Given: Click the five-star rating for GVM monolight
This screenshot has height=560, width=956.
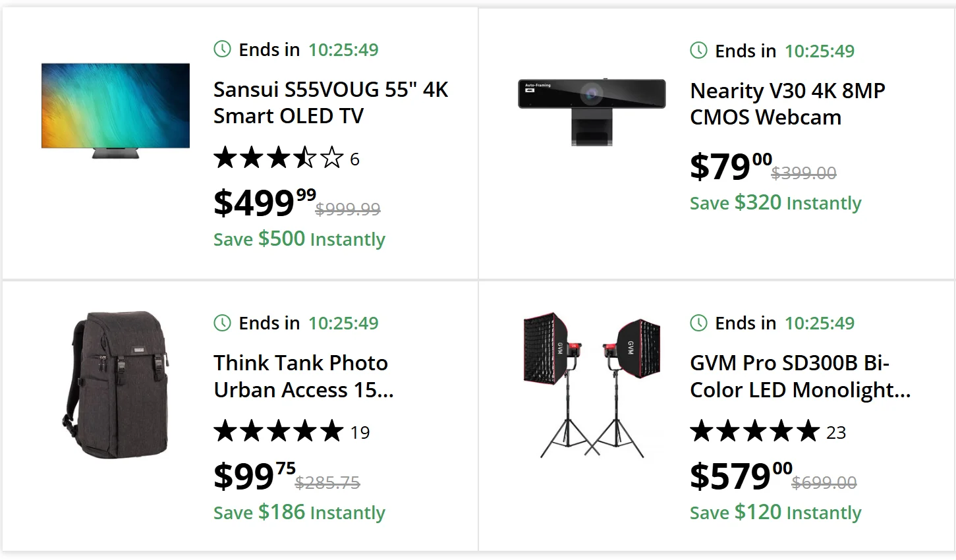Looking at the screenshot, I should (x=755, y=432).
